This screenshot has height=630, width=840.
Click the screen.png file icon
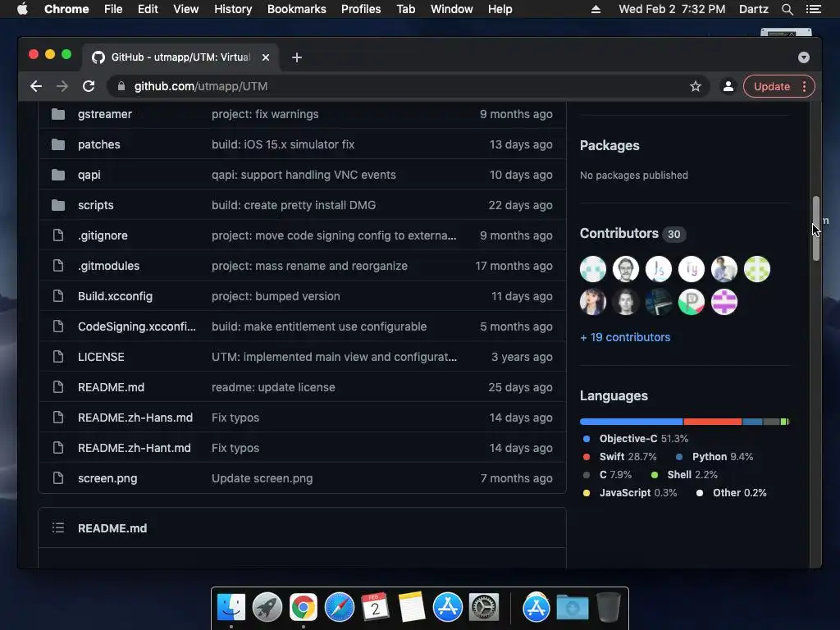58,478
